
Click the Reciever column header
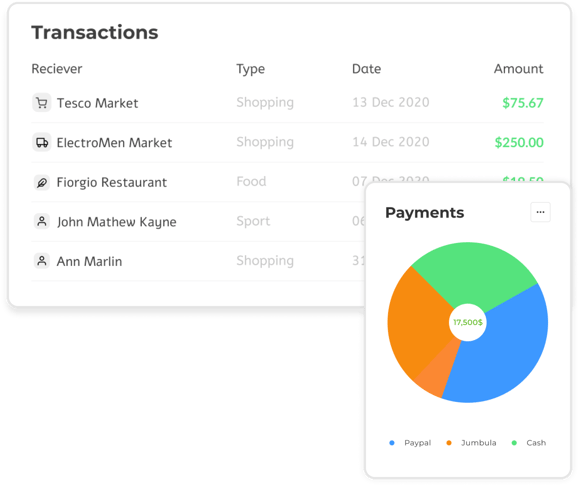(56, 69)
